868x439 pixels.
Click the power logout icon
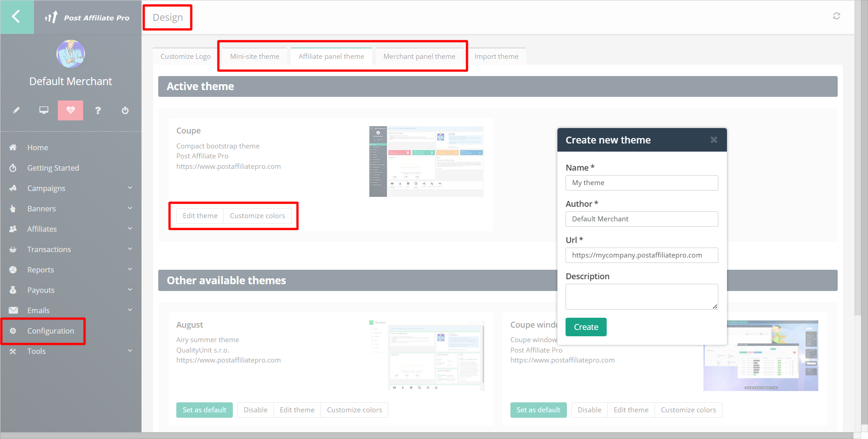[x=125, y=110]
